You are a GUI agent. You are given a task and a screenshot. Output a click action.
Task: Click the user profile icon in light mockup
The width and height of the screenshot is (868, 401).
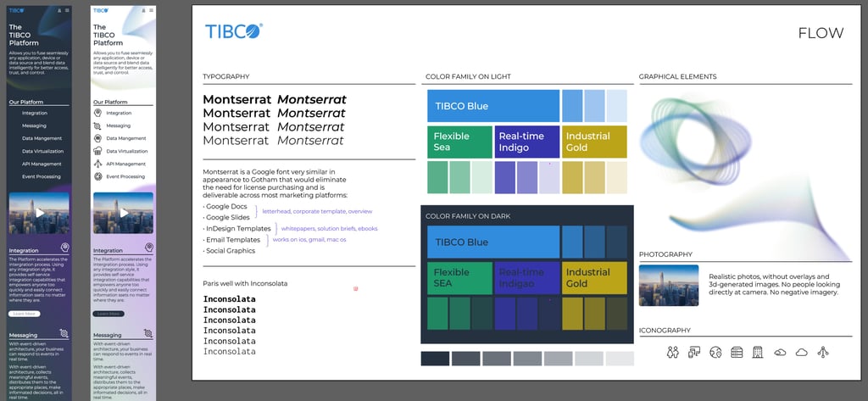tap(144, 10)
